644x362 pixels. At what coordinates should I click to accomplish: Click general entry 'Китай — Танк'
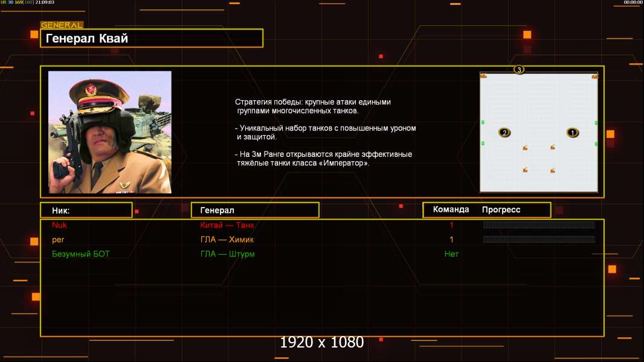click(227, 225)
